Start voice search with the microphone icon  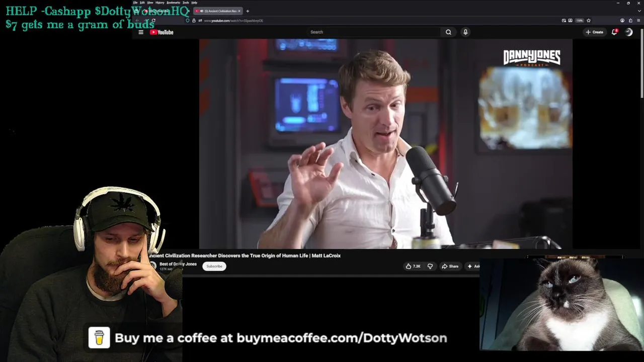click(x=465, y=32)
